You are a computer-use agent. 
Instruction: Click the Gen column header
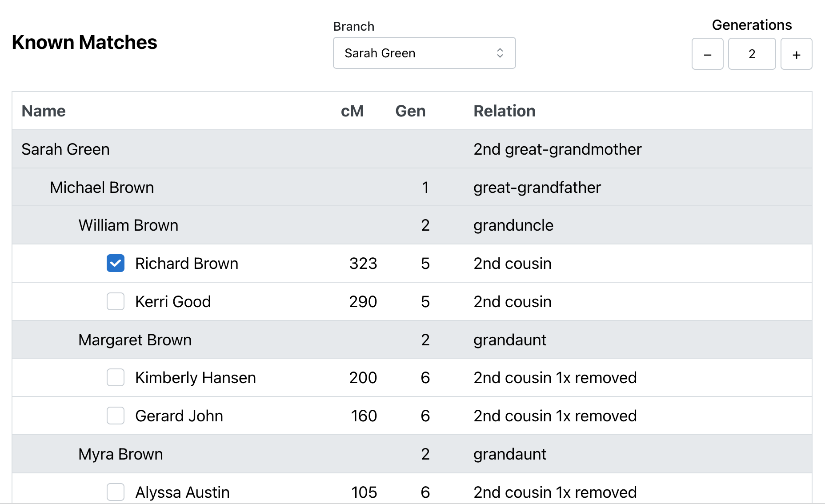click(x=410, y=111)
